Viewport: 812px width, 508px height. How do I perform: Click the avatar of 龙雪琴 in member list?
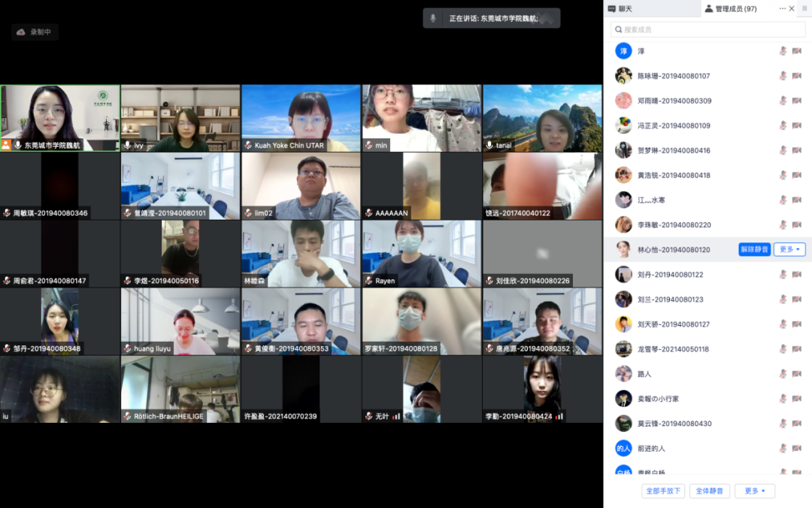tap(623, 349)
